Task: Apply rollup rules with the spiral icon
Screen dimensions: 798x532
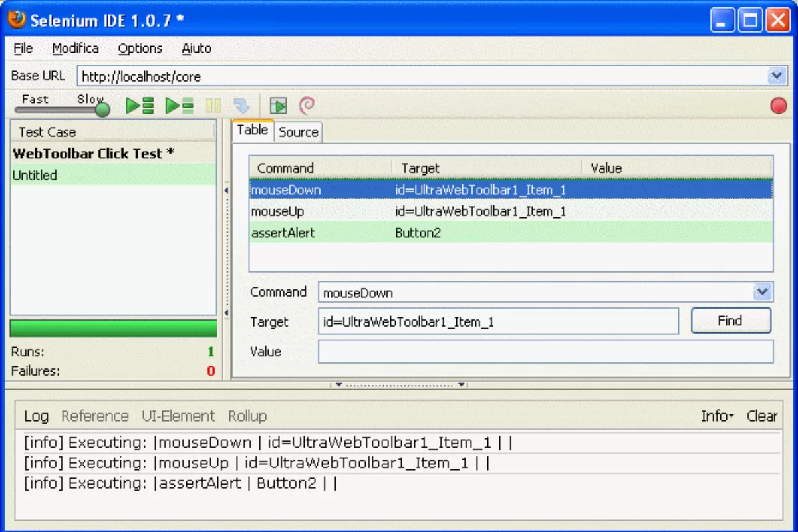Action: pos(305,105)
